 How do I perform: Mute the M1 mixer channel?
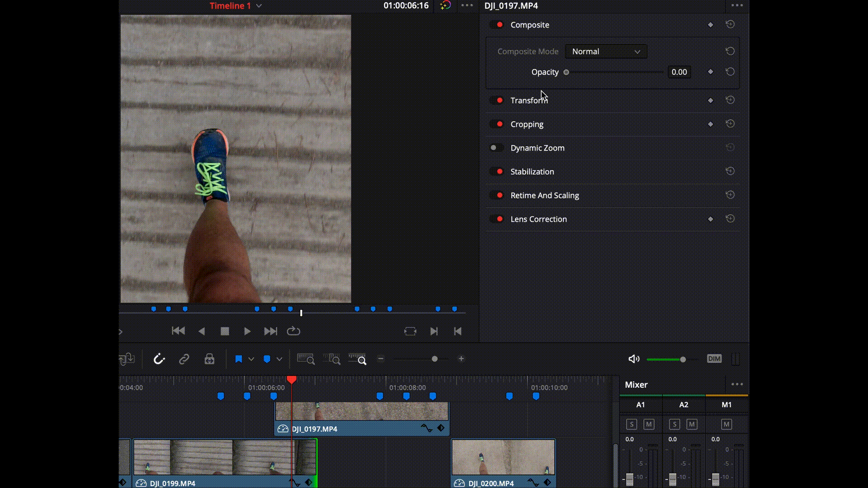pos(726,424)
